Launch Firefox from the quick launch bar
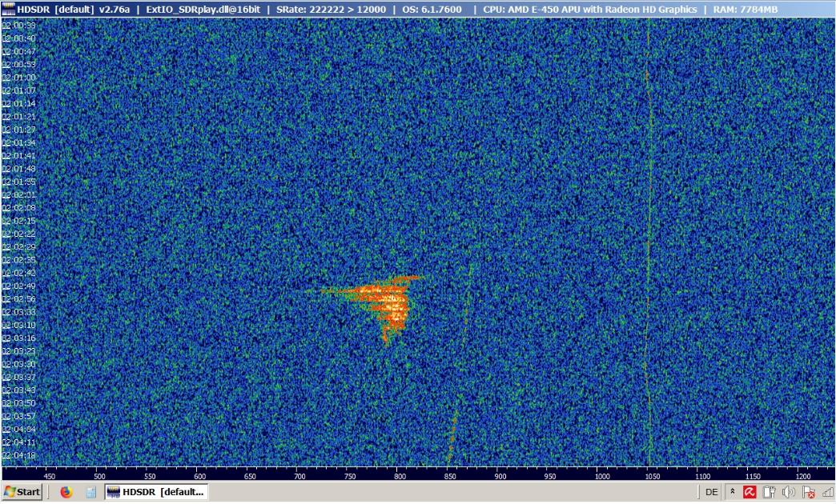The height and width of the screenshot is (504, 836). [x=66, y=492]
